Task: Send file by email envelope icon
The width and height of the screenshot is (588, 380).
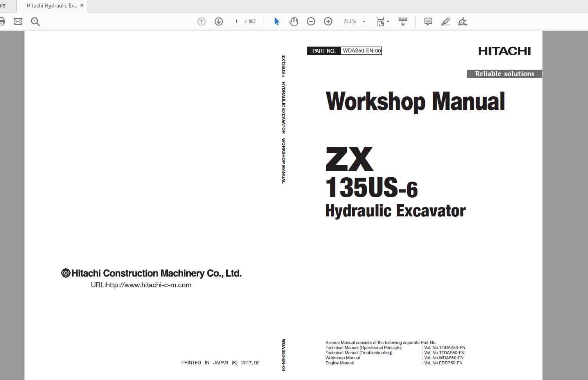Action: (x=18, y=22)
